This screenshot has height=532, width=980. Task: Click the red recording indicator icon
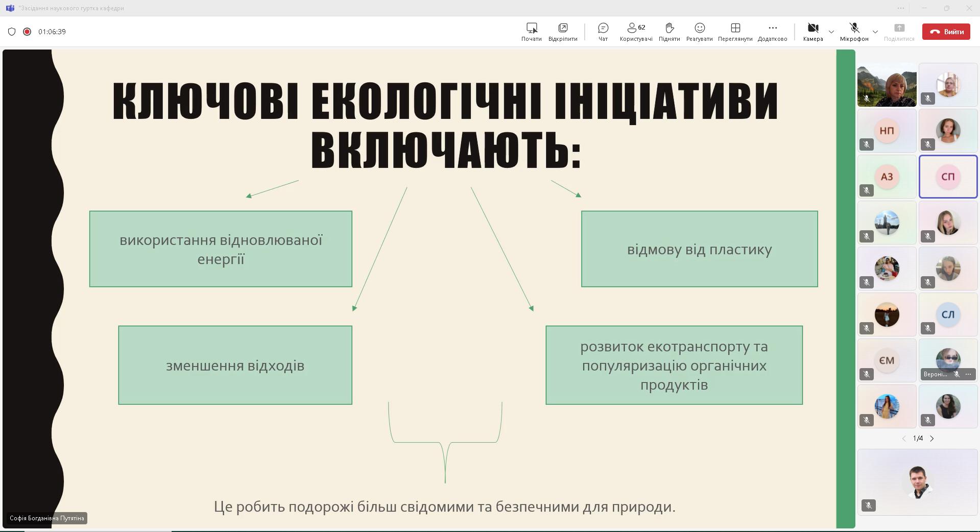tap(27, 32)
